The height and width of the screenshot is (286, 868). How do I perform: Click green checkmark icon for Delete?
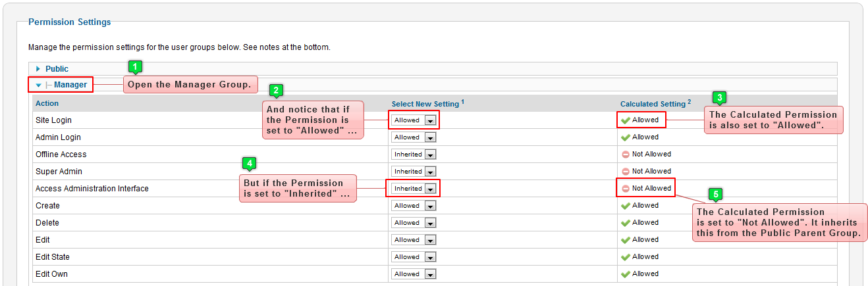625,223
